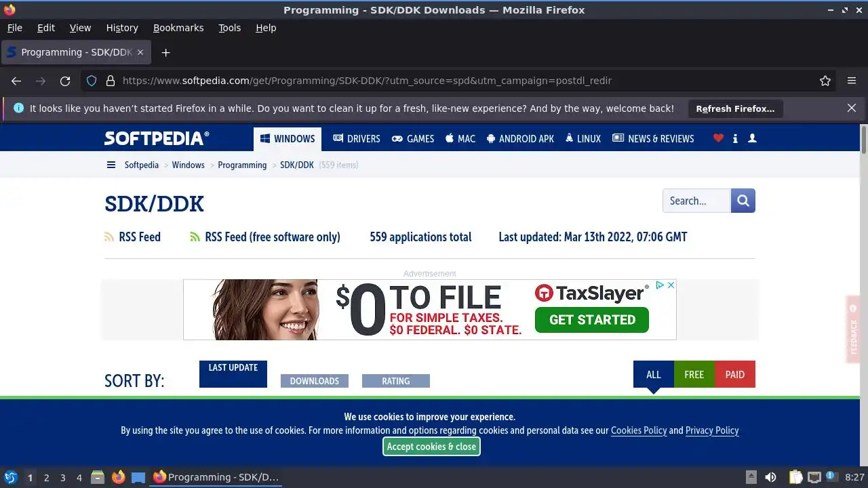Open the Tools menu
868x488 pixels.
click(230, 28)
